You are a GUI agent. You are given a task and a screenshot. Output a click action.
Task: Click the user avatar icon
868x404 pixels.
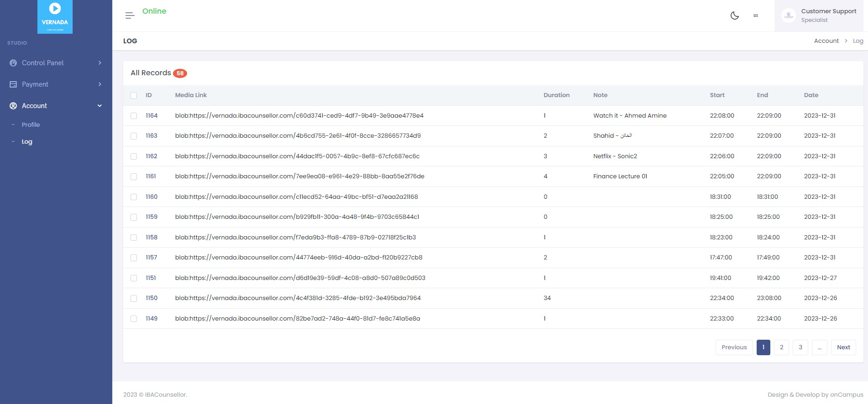(x=788, y=16)
